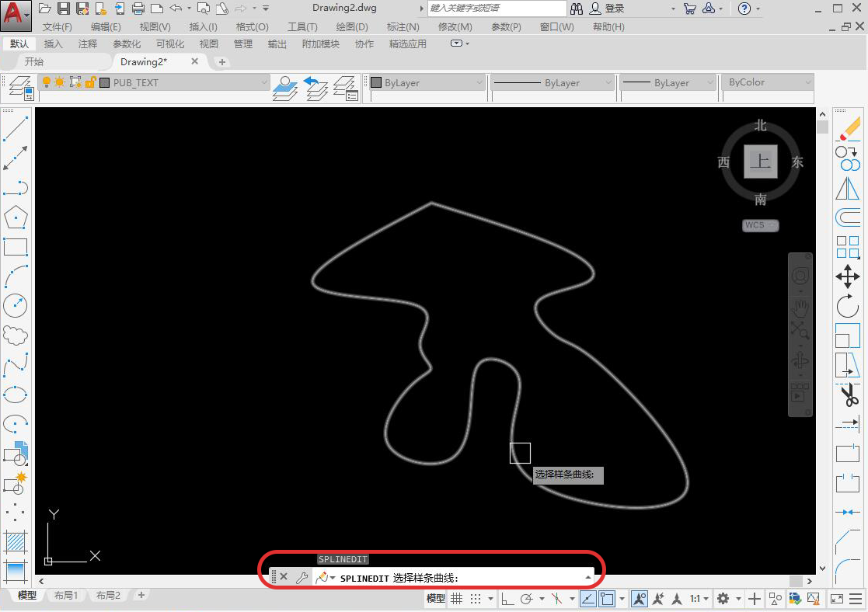Toggle layer freeze sun icon
868x612 pixels.
(59, 82)
